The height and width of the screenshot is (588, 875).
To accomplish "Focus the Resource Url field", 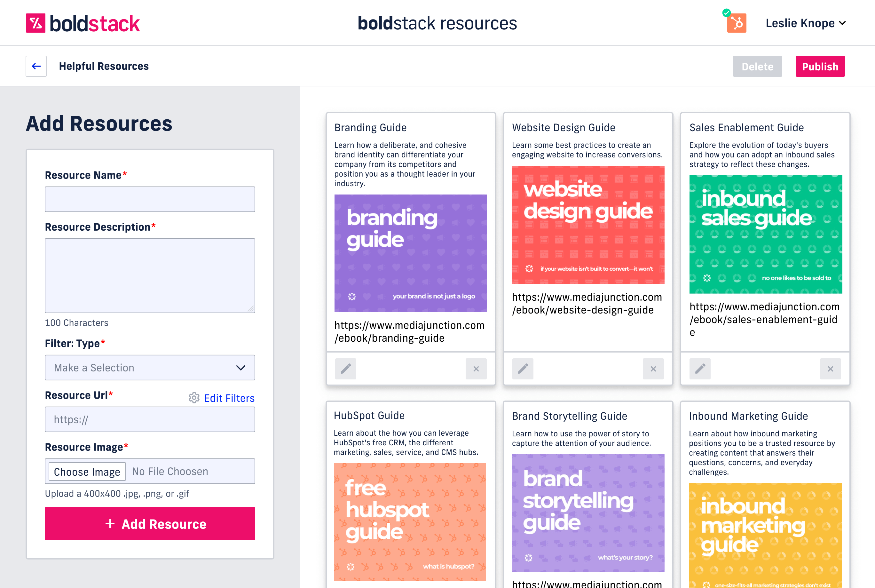I will point(150,419).
